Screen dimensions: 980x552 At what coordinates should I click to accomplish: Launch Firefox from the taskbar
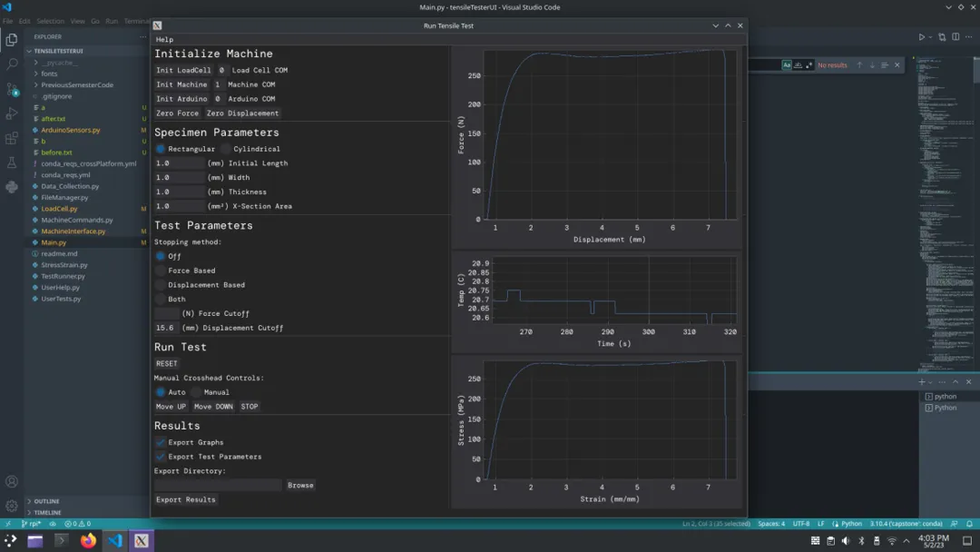coord(88,541)
